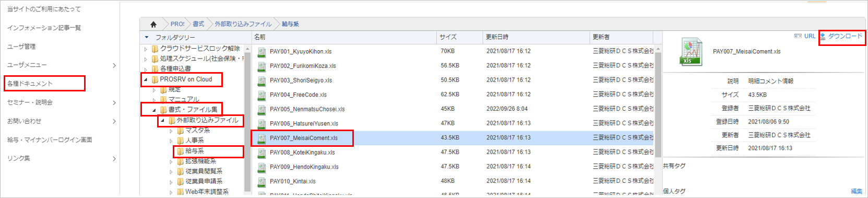Select the PAY007_MeisaiComent.xls row name
This screenshot has width=868, height=198.
pos(304,138)
